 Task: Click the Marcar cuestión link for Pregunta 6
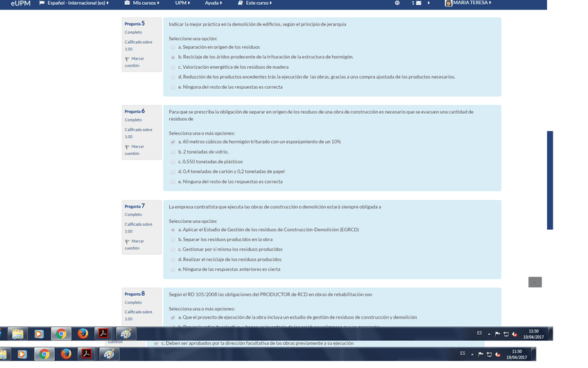click(135, 150)
